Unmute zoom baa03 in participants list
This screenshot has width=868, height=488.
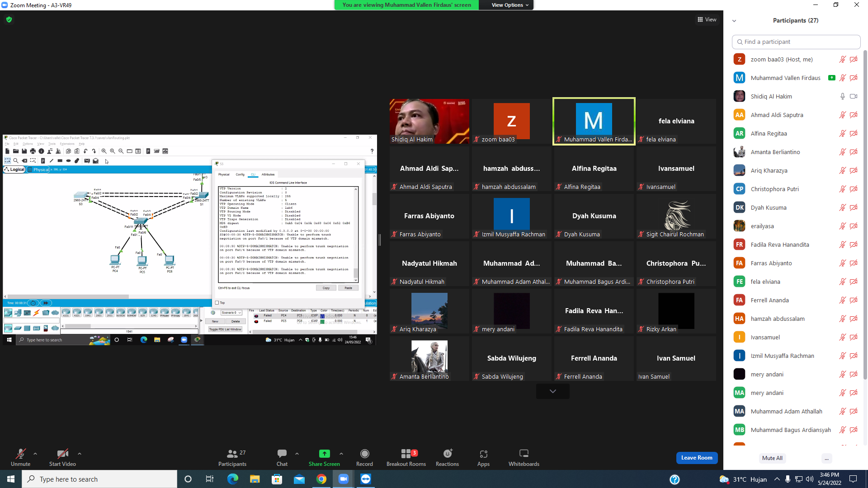[843, 59]
